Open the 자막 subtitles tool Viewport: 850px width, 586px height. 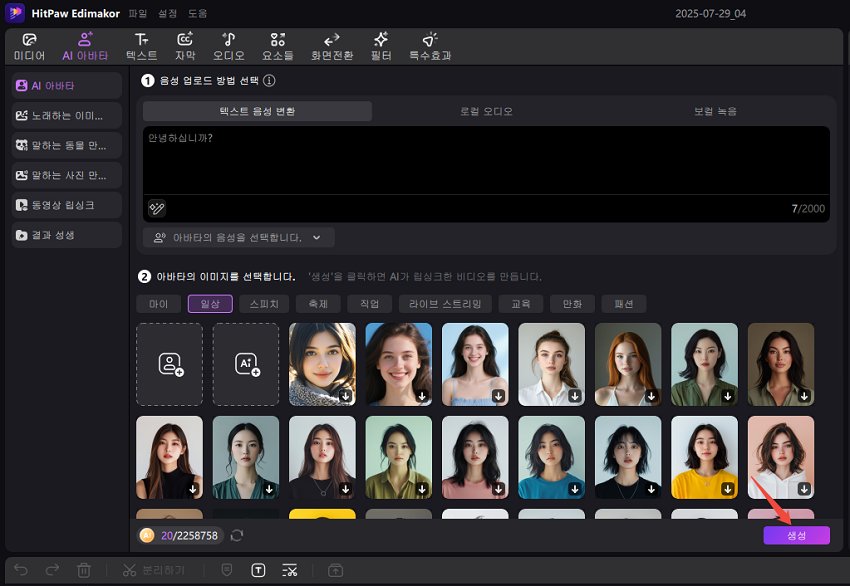coord(185,47)
